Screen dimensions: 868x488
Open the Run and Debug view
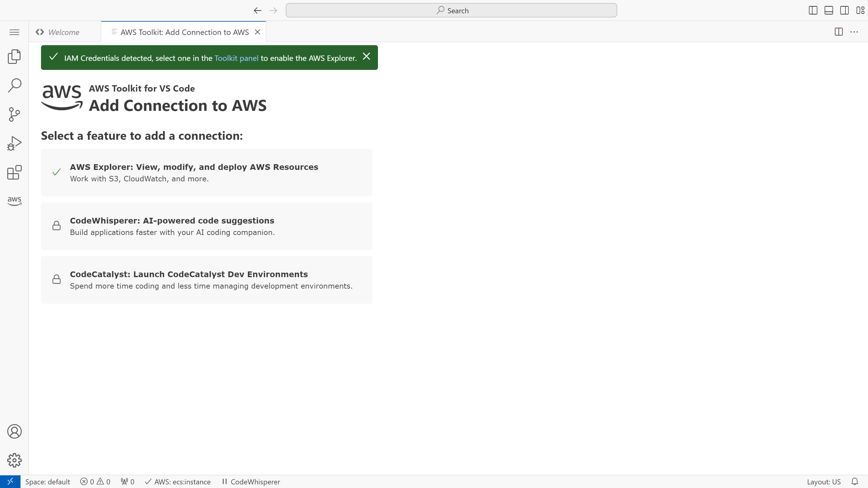(14, 143)
